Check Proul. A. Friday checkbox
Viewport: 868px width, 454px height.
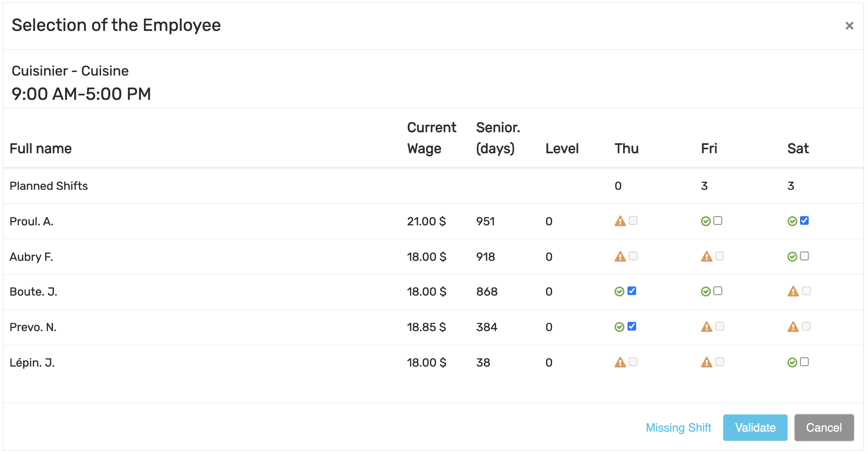point(718,221)
